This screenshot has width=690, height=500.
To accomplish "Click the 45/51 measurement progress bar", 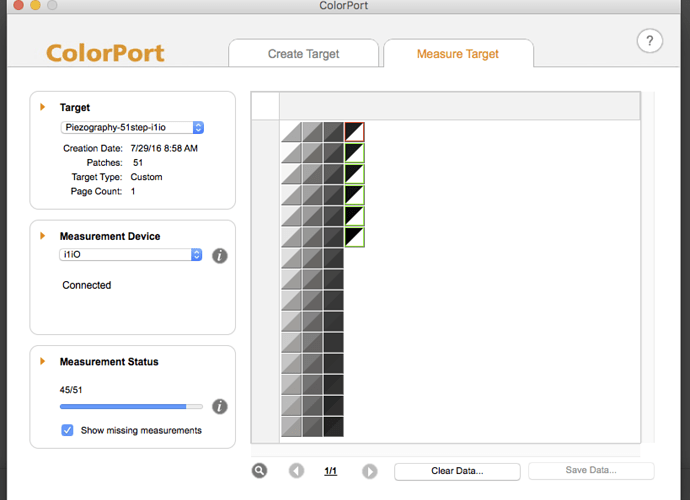I will tap(131, 406).
